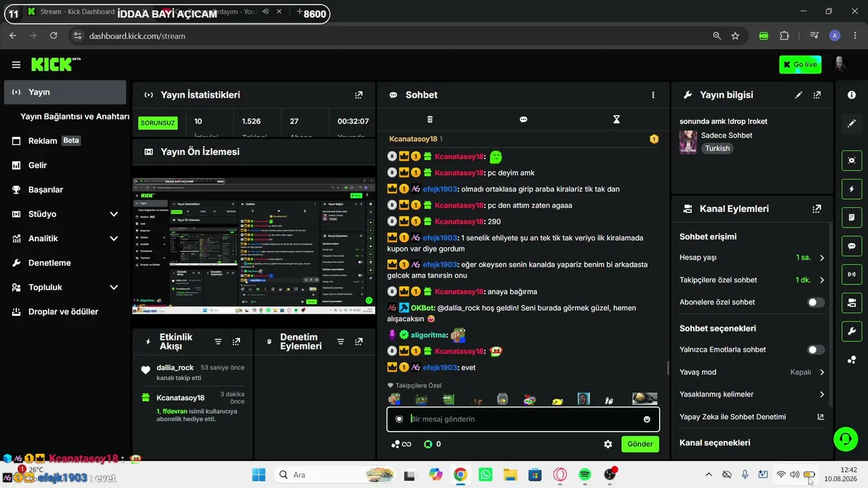868x488 pixels.
Task: Open the green support chat bubble
Action: pos(845,439)
